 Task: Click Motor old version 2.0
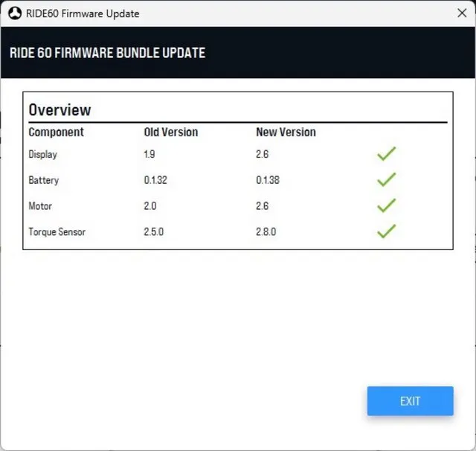(150, 206)
